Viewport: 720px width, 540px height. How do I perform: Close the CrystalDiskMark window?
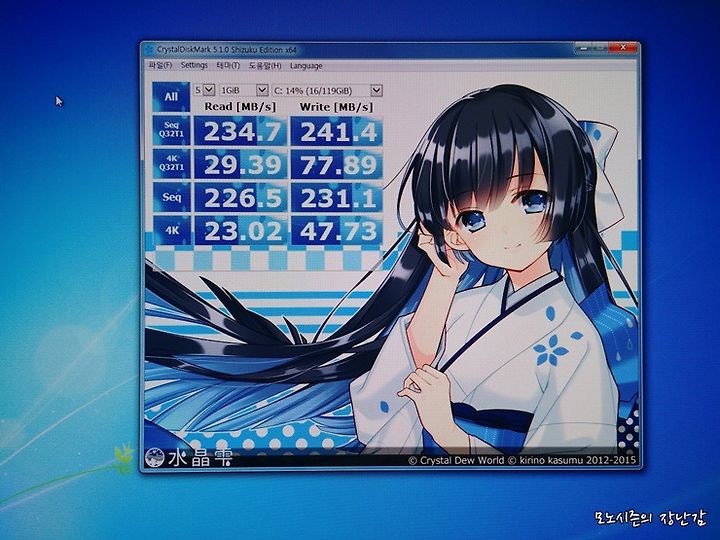pyautogui.click(x=623, y=47)
